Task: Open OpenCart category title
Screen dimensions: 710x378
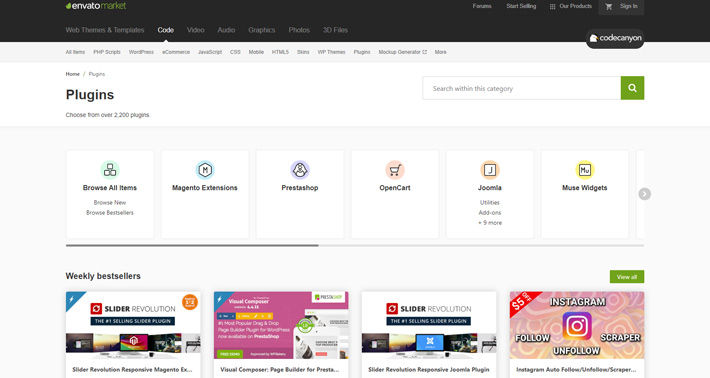Action: 395,188
